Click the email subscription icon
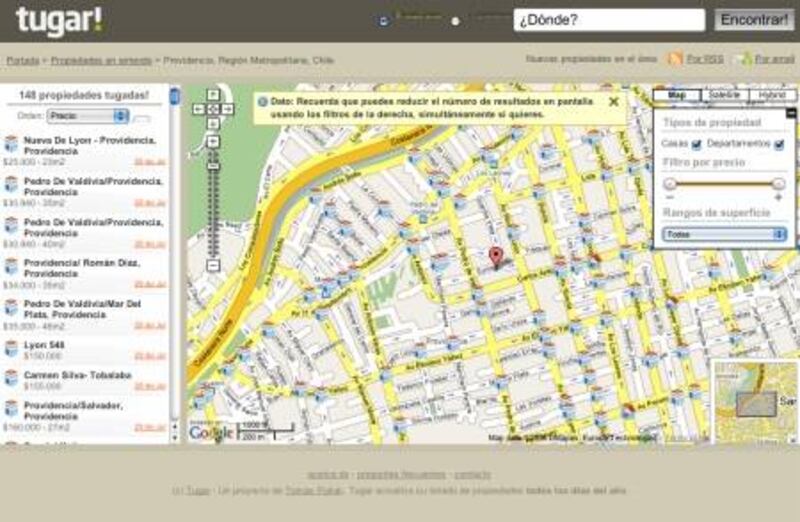This screenshot has width=800, height=522. [x=743, y=59]
